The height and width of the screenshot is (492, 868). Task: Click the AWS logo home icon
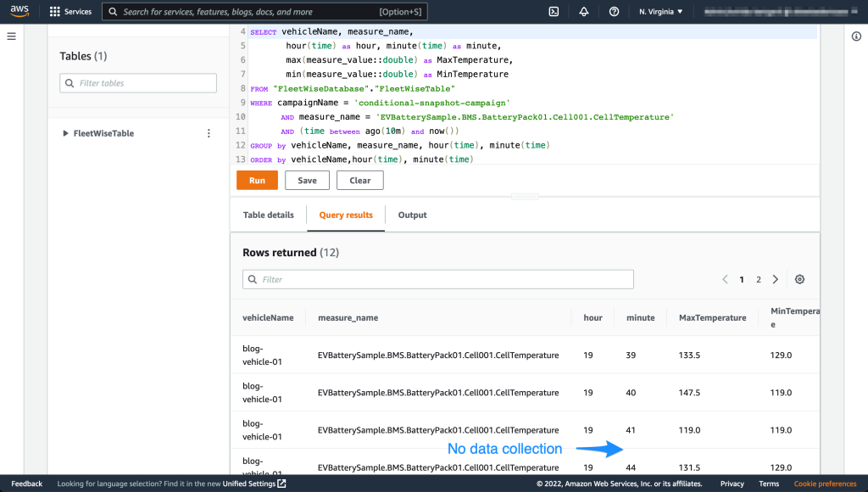tap(19, 12)
